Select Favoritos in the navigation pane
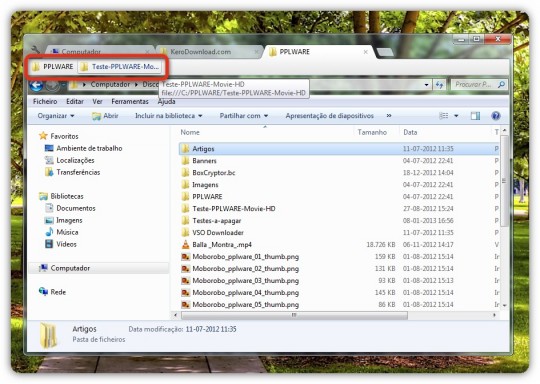This screenshot has height=384, width=540. coord(64,136)
